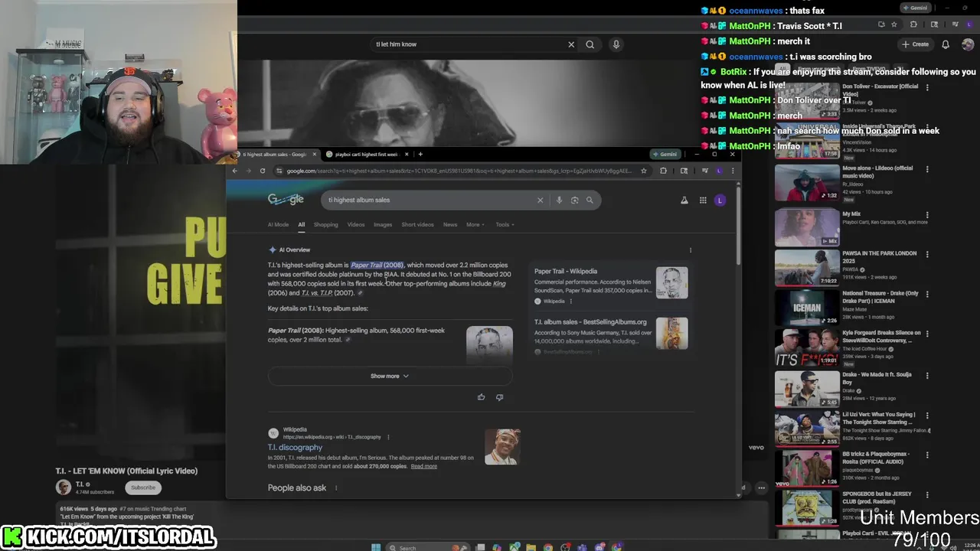Viewport: 980px width, 551px height.
Task: Switch to Videos results tab
Action: pos(356,224)
